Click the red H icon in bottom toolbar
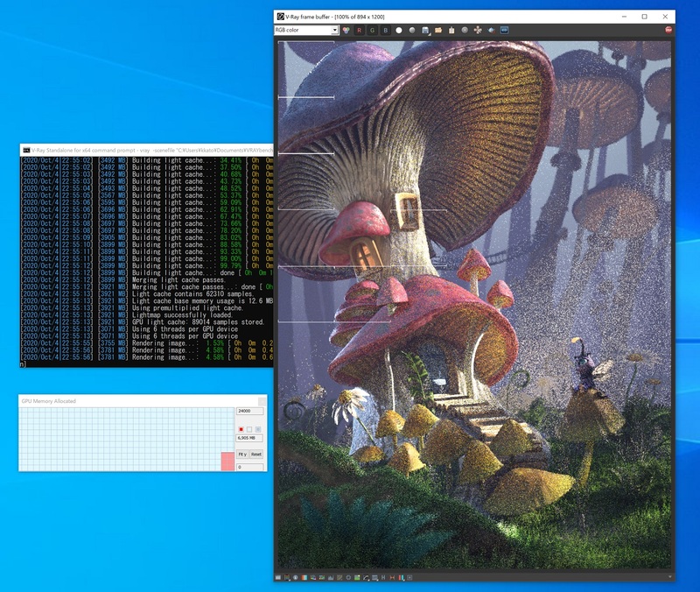 coord(392,577)
